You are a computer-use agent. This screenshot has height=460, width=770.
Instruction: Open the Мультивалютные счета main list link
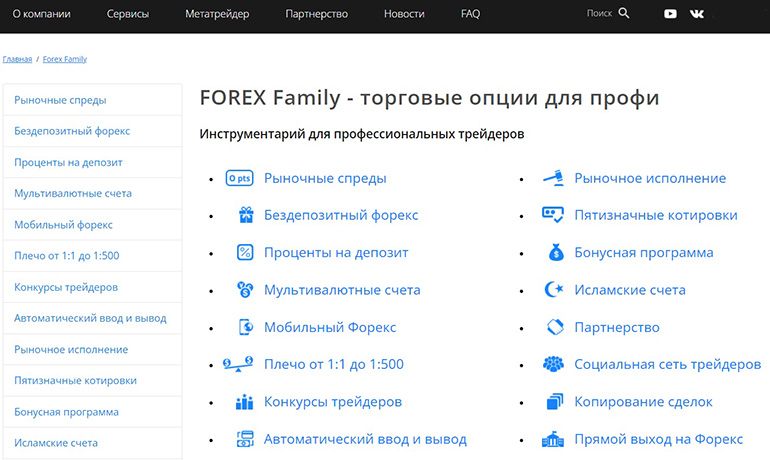(x=342, y=290)
